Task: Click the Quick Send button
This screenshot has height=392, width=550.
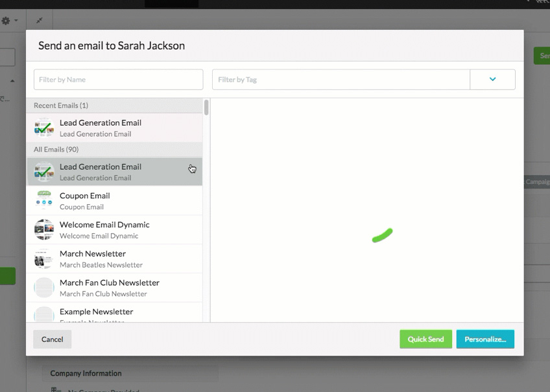Action: pos(426,339)
